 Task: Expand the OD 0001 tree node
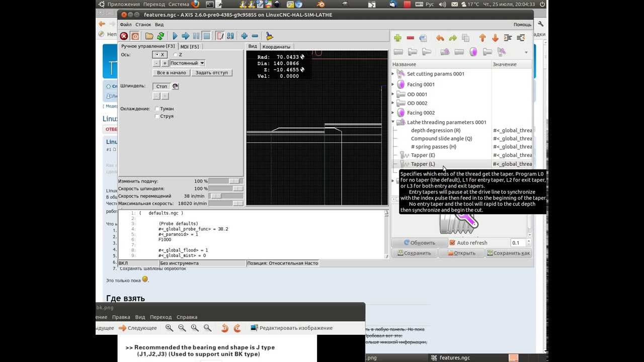tap(393, 94)
